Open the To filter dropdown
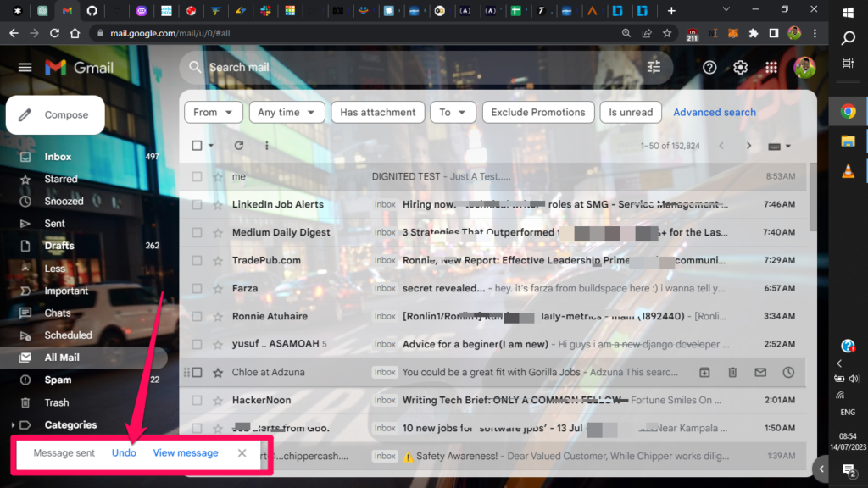Image resolution: width=868 pixels, height=488 pixels. [x=453, y=113]
